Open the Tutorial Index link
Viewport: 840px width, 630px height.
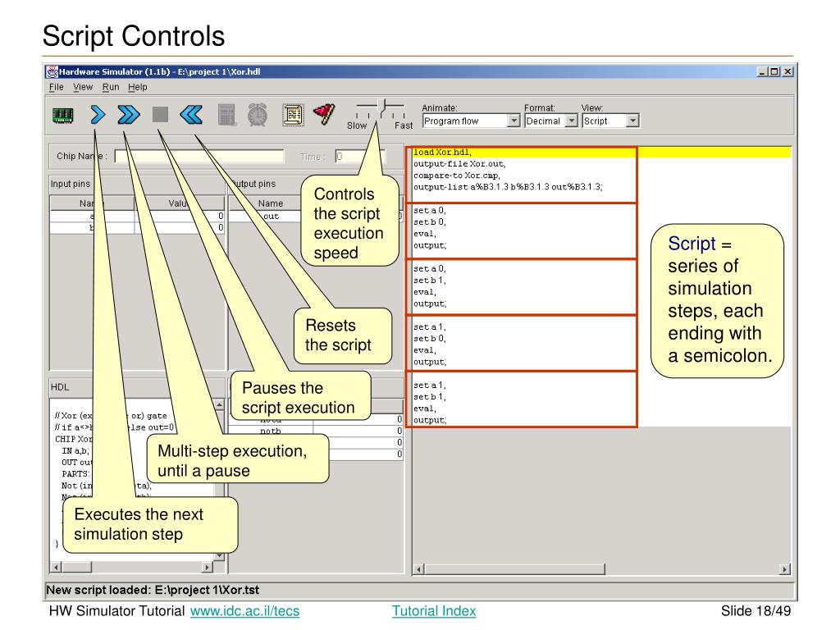434,610
